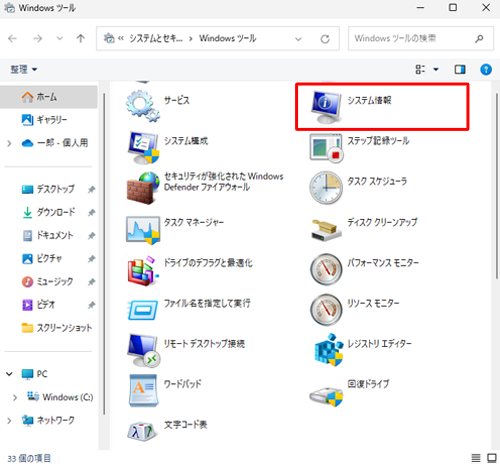Go up one folder level arrow
This screenshot has width=500, height=464.
coord(80,38)
